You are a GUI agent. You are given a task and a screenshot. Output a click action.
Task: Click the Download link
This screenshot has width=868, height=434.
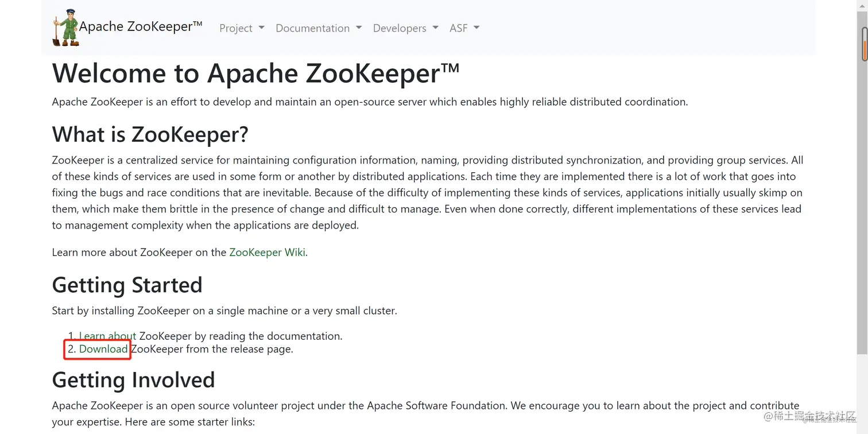[103, 349]
